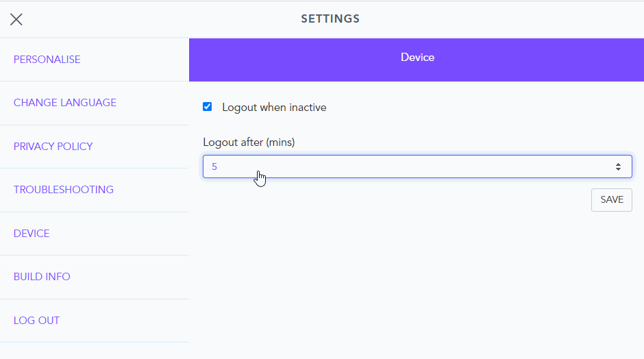Click the "Logout after (mins)" label
644x359 pixels.
pos(249,143)
